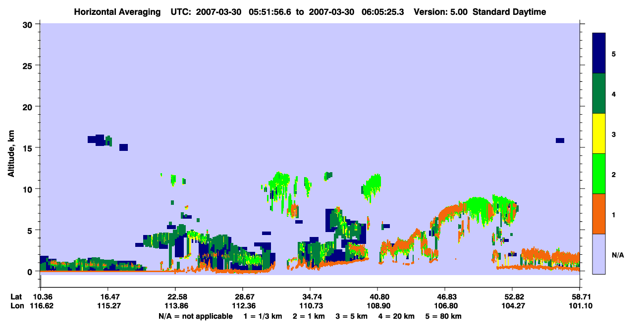
Task: Click the 'N/A = not applicable' legend text
Action: click(x=195, y=316)
